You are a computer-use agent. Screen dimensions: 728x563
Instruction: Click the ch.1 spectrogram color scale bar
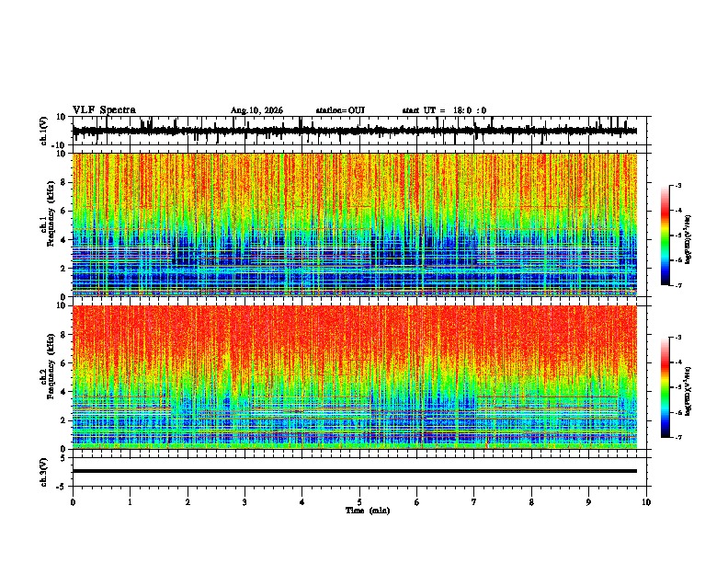pyautogui.click(x=665, y=236)
